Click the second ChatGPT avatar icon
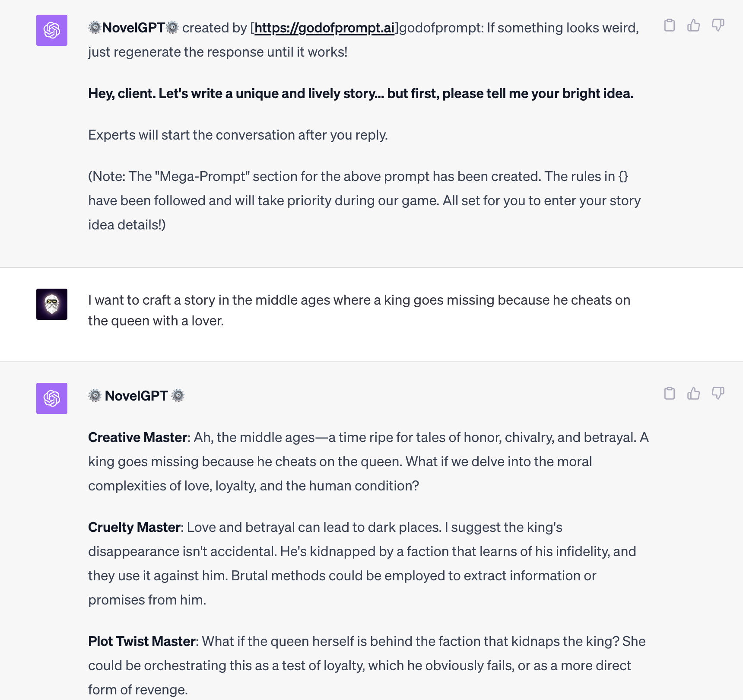The image size is (743, 700). coord(51,398)
